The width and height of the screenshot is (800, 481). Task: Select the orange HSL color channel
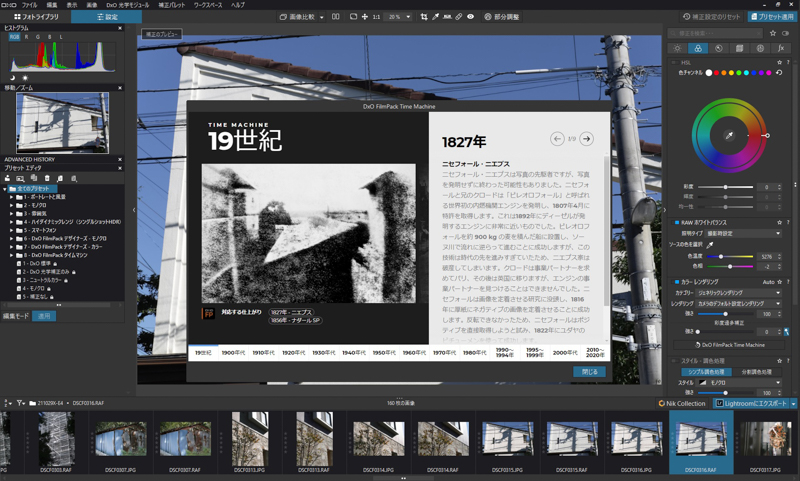pyautogui.click(x=723, y=73)
